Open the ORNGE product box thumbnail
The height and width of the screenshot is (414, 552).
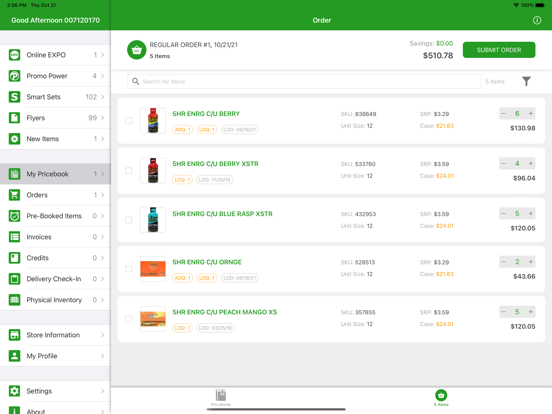point(153,269)
